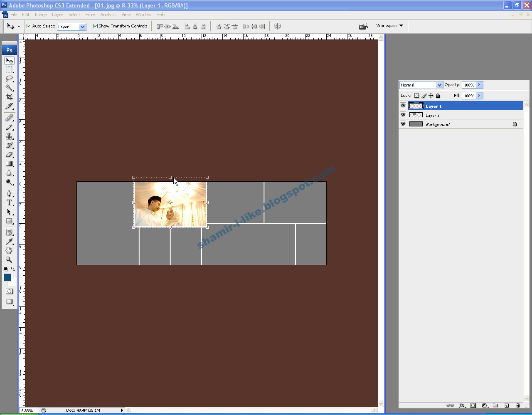532x415 pixels.
Task: Open status bar info arrow menu
Action: click(122, 410)
